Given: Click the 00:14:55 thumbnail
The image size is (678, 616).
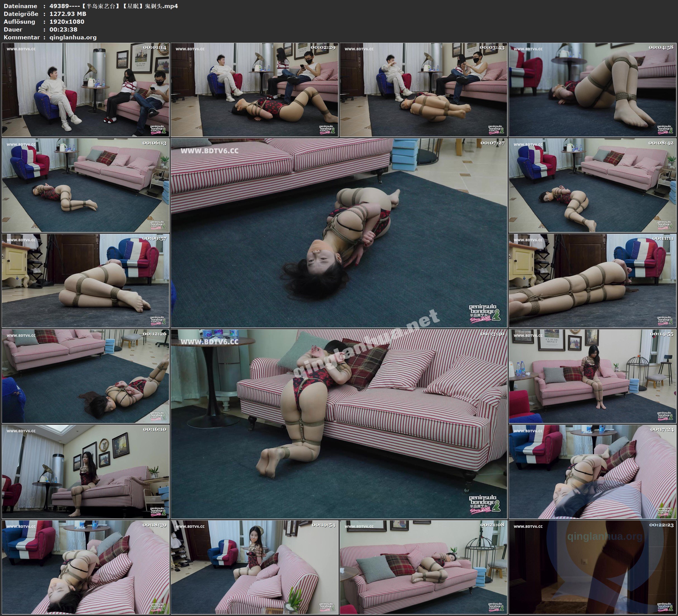Looking at the screenshot, I should pos(592,376).
